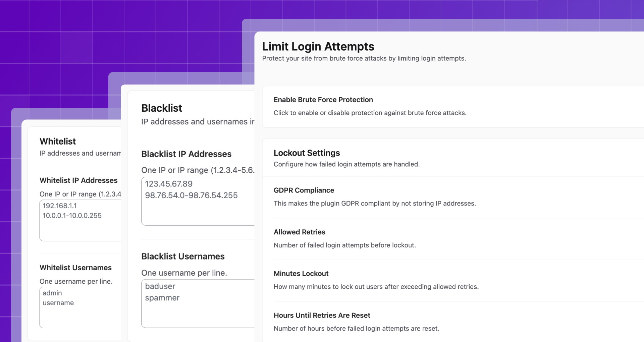Click the 192.168.1.1 entry in whitelist
Image resolution: width=644 pixels, height=342 pixels.
tap(59, 206)
